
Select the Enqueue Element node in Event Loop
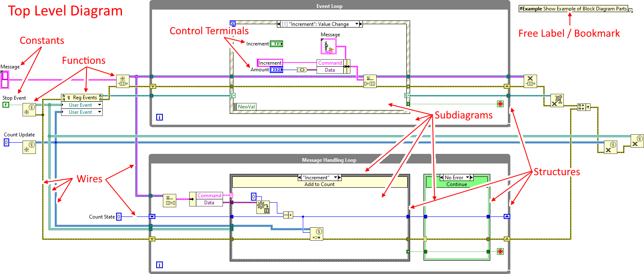pos(370,81)
